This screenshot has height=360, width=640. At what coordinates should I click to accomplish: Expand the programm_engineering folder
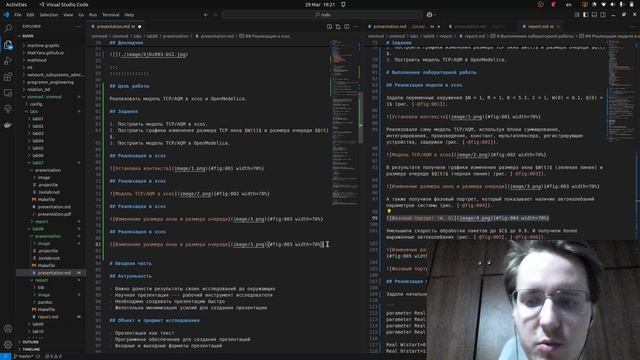pos(50,82)
